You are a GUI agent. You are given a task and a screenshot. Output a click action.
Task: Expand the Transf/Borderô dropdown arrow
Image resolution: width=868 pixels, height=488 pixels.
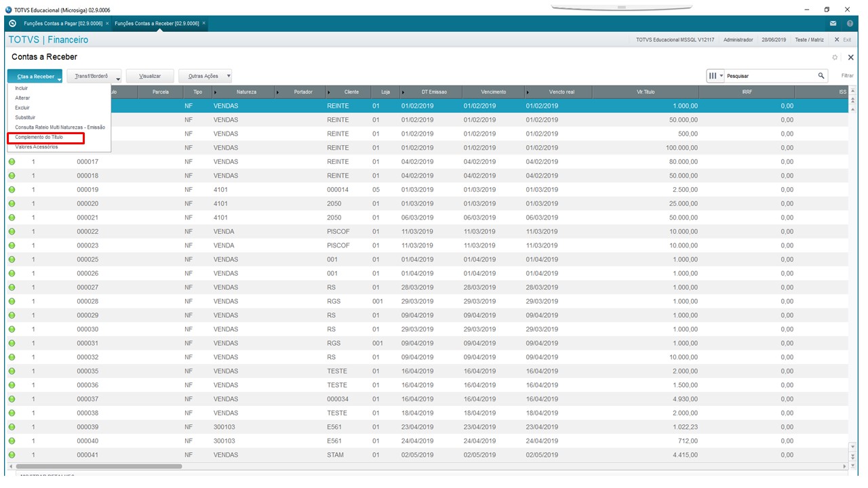[x=118, y=79]
